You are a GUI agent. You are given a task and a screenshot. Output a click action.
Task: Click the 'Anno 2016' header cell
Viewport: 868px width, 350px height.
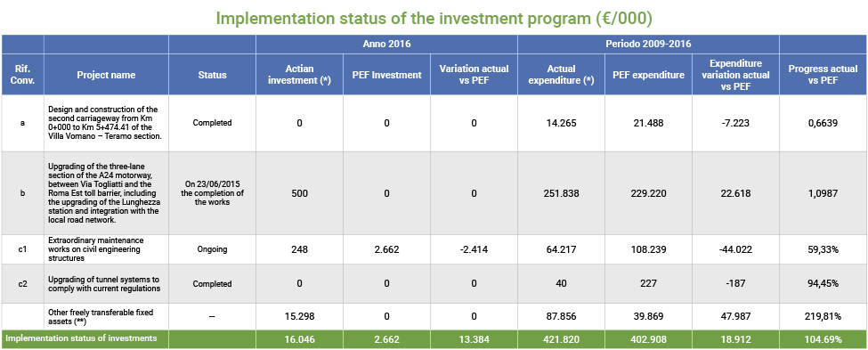point(386,44)
